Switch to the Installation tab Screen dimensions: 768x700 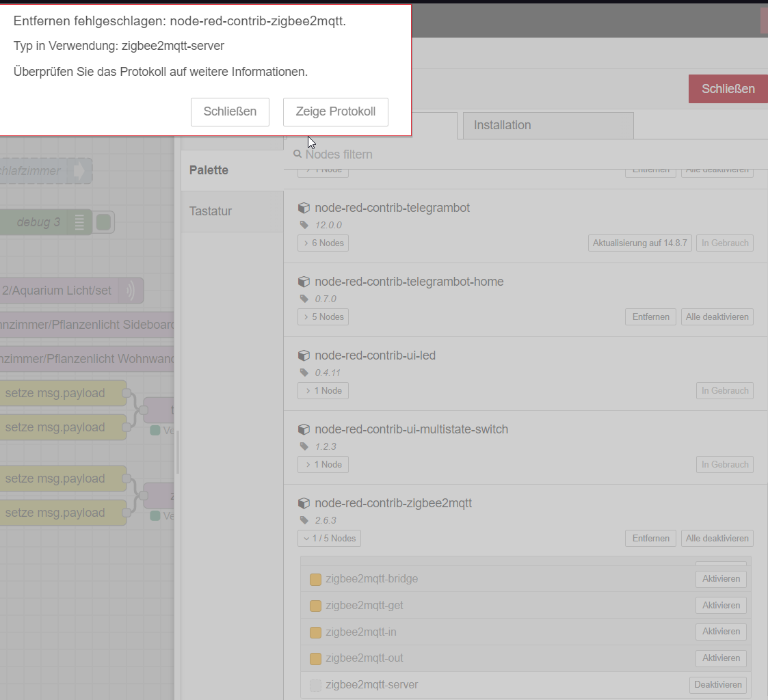(548, 125)
